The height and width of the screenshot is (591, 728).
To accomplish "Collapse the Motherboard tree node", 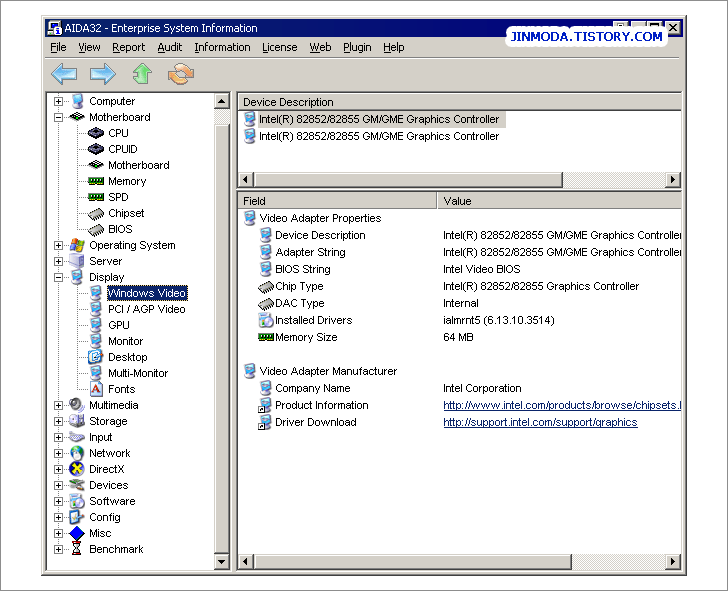I will pyautogui.click(x=58, y=117).
